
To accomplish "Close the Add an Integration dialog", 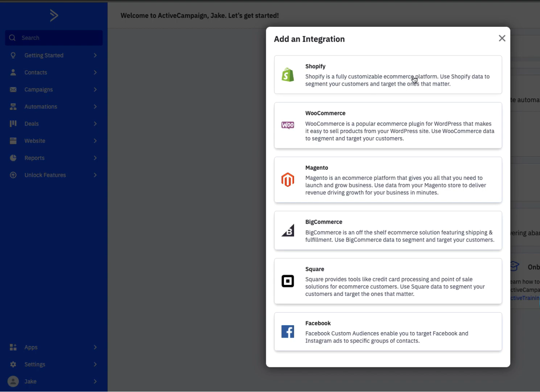I will [502, 38].
